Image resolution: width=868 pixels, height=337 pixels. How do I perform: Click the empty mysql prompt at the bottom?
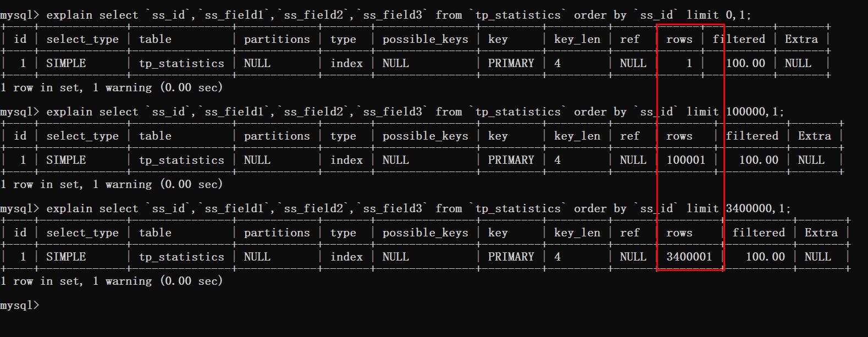click(20, 305)
